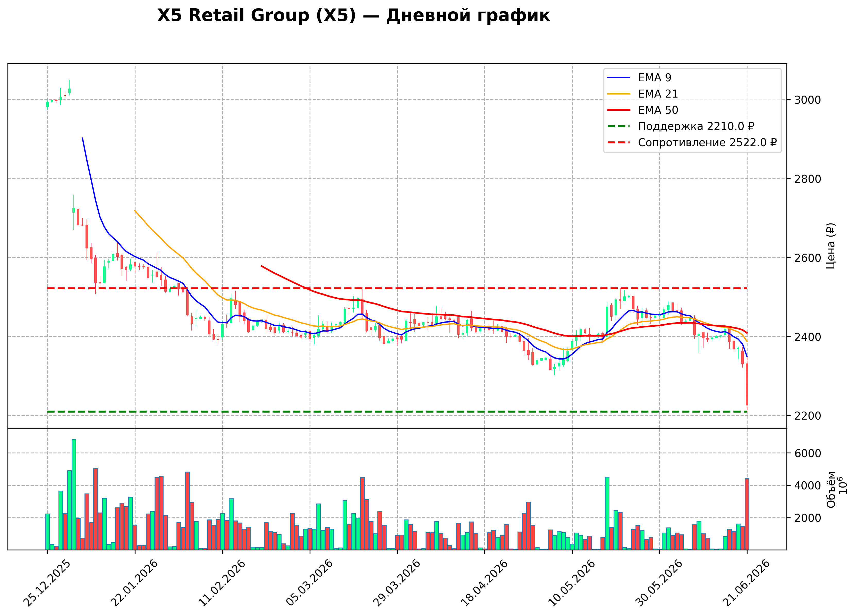Click the 2600 price axis label
Image resolution: width=857 pixels, height=616 pixels.
pyautogui.click(x=808, y=258)
